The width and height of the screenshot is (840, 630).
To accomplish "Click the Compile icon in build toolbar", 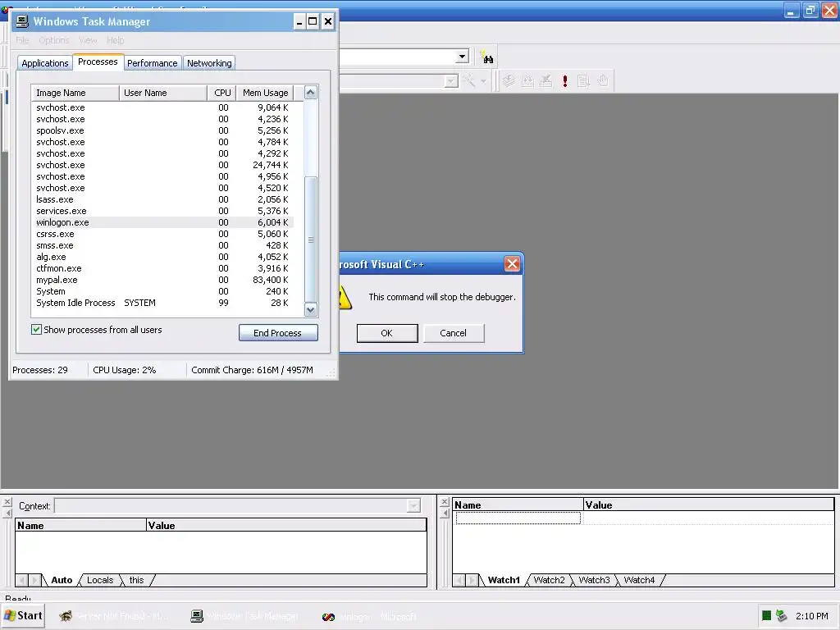I will [x=509, y=81].
